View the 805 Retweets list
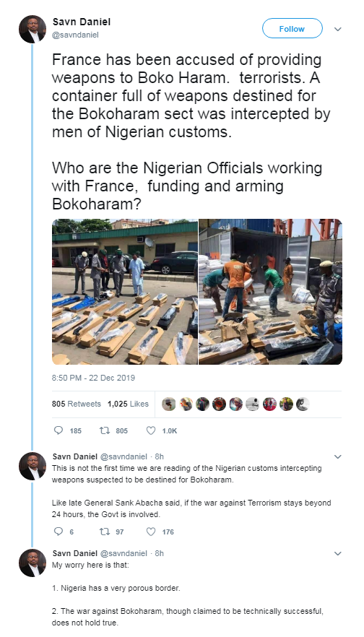Image resolution: width=364 pixels, height=637 pixels. point(77,404)
